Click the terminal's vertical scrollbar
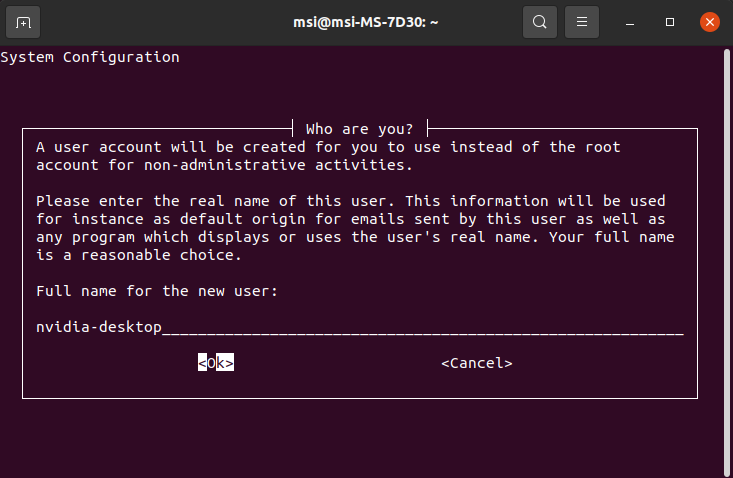This screenshot has height=478, width=733. pyautogui.click(x=727, y=262)
